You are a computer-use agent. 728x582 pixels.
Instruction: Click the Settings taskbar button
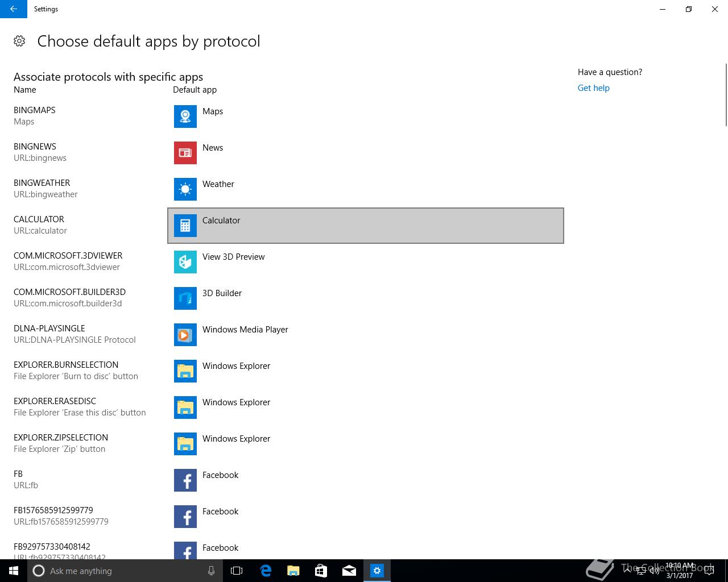pyautogui.click(x=377, y=571)
